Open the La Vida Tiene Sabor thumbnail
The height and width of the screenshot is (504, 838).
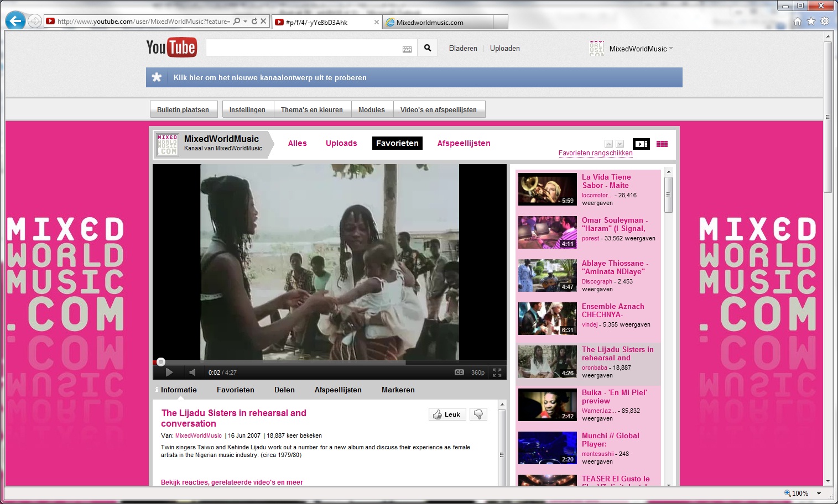[x=548, y=190]
